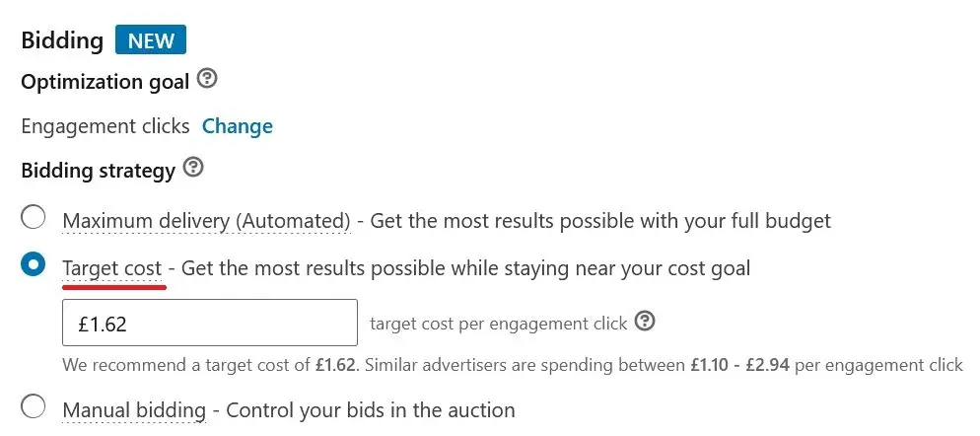Click the Bidding section heading
The width and height of the screenshot is (980, 436).
(62, 40)
